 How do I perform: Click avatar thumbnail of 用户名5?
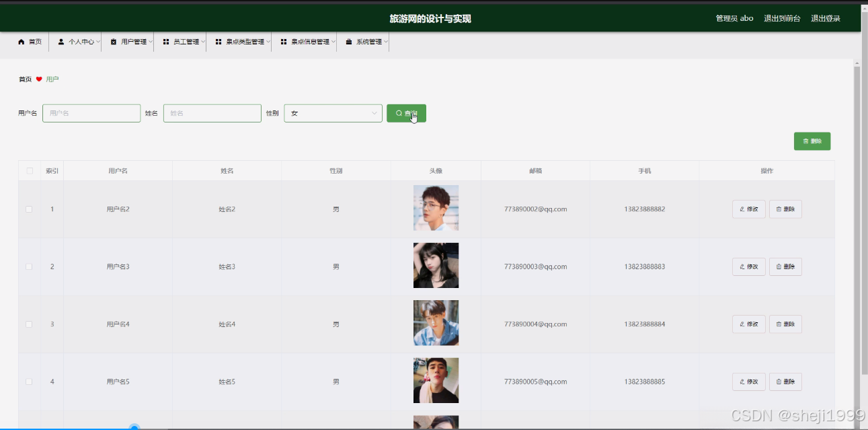tap(436, 380)
